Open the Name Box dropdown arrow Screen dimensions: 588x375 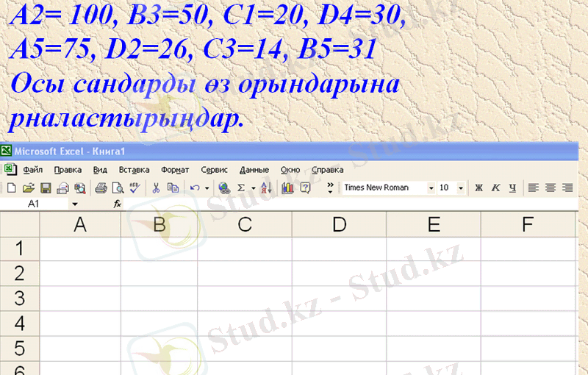(74, 204)
